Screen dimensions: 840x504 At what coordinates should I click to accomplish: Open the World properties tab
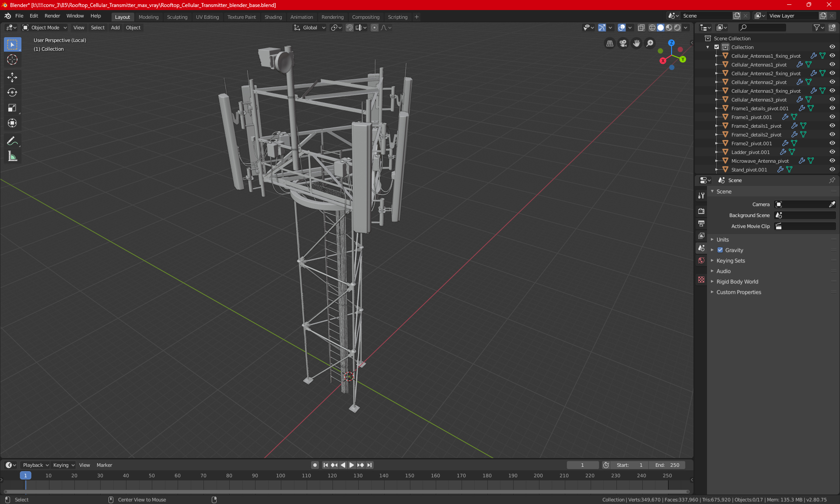point(701,260)
